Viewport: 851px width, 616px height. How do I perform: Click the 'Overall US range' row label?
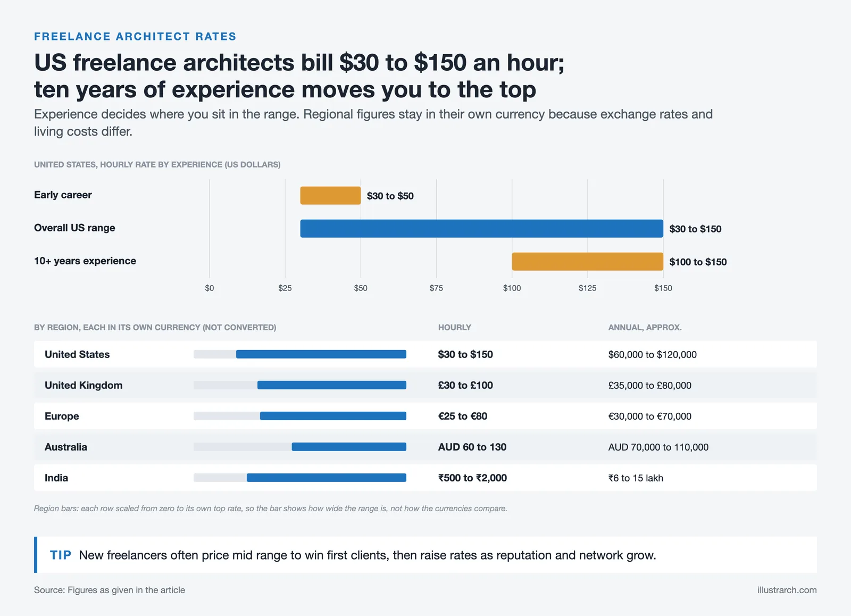point(74,228)
